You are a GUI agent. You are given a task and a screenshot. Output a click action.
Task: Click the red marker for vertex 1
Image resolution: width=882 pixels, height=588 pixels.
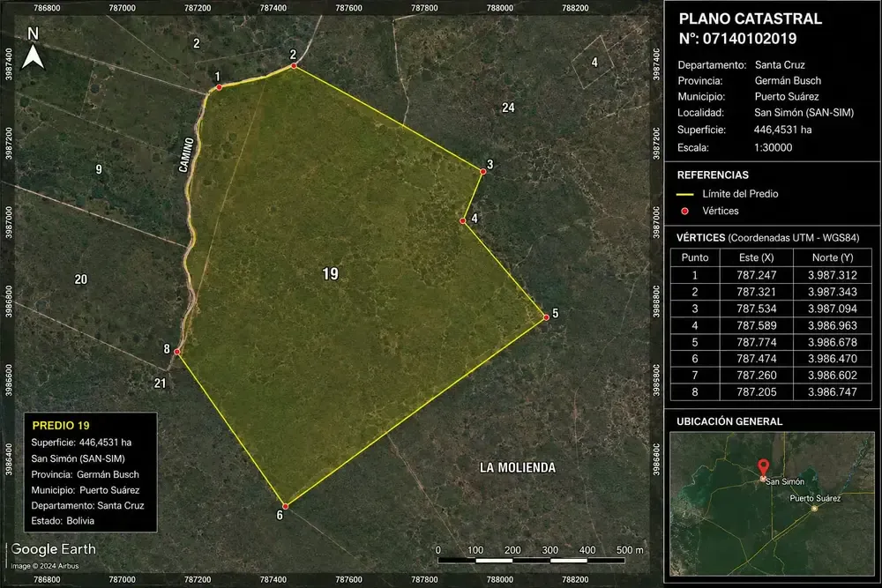click(219, 87)
